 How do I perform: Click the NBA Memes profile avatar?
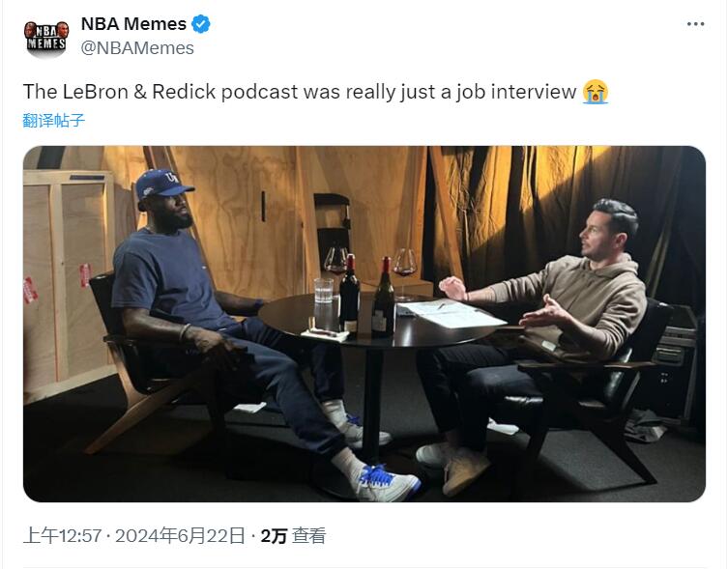coord(46,37)
